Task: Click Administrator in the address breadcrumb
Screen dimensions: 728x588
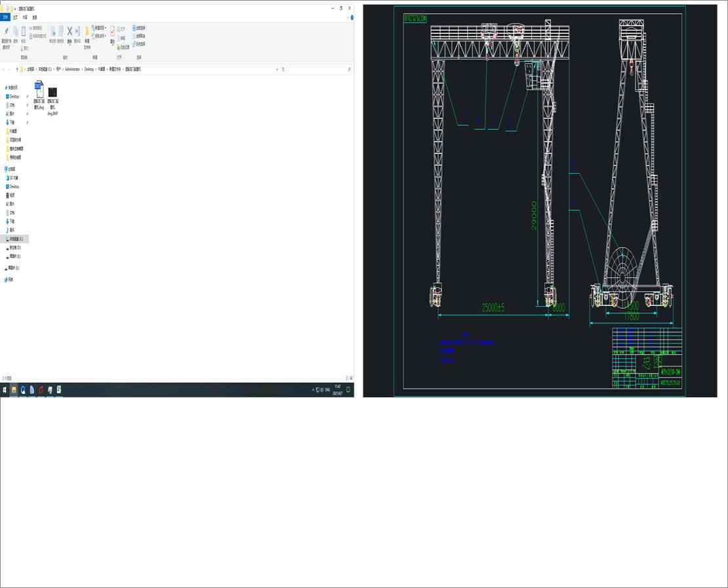Action: click(x=72, y=69)
